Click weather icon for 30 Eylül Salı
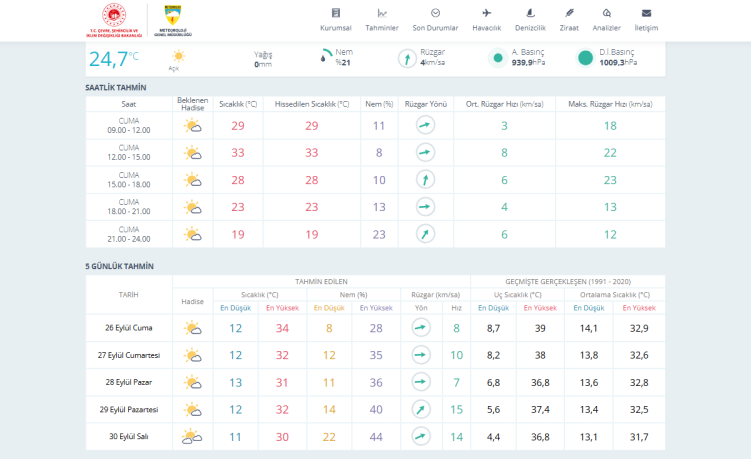The width and height of the screenshot is (751, 459). 192,436
